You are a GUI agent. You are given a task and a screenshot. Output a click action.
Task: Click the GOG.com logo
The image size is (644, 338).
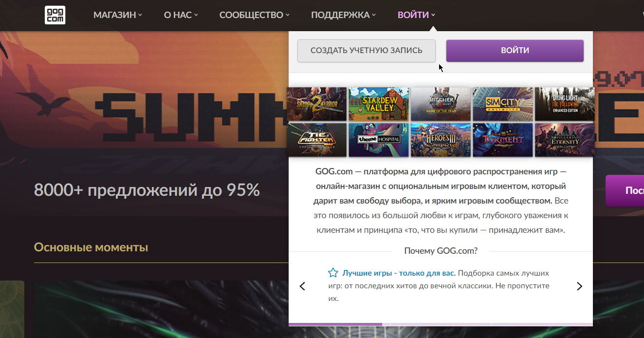[55, 15]
